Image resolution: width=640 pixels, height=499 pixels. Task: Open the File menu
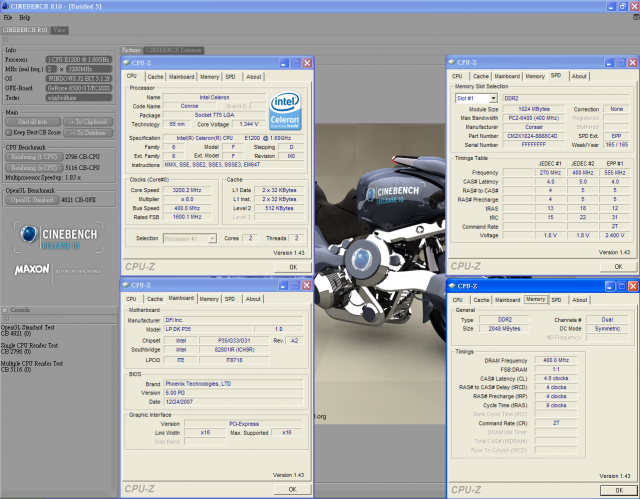[8, 18]
